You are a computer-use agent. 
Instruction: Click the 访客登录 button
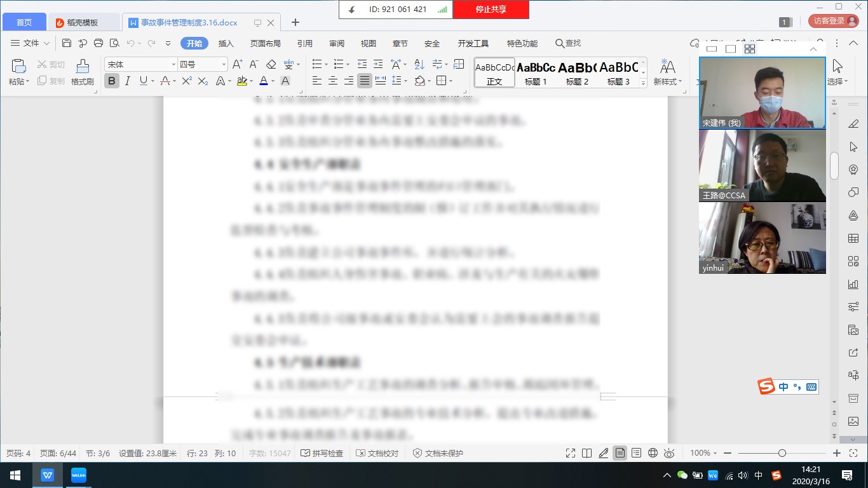(x=831, y=21)
